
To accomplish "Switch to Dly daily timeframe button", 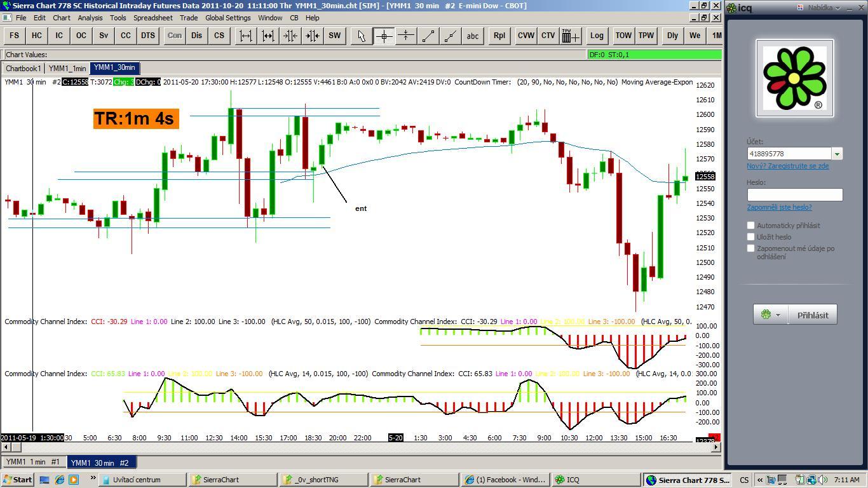I will [x=672, y=36].
